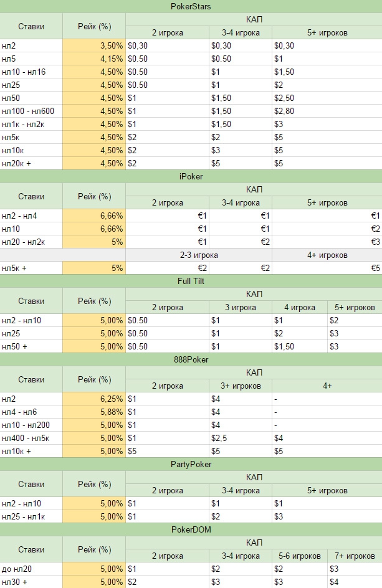Select PokerDOM 7+ игроков column header
382x588 pixels.
click(x=355, y=556)
